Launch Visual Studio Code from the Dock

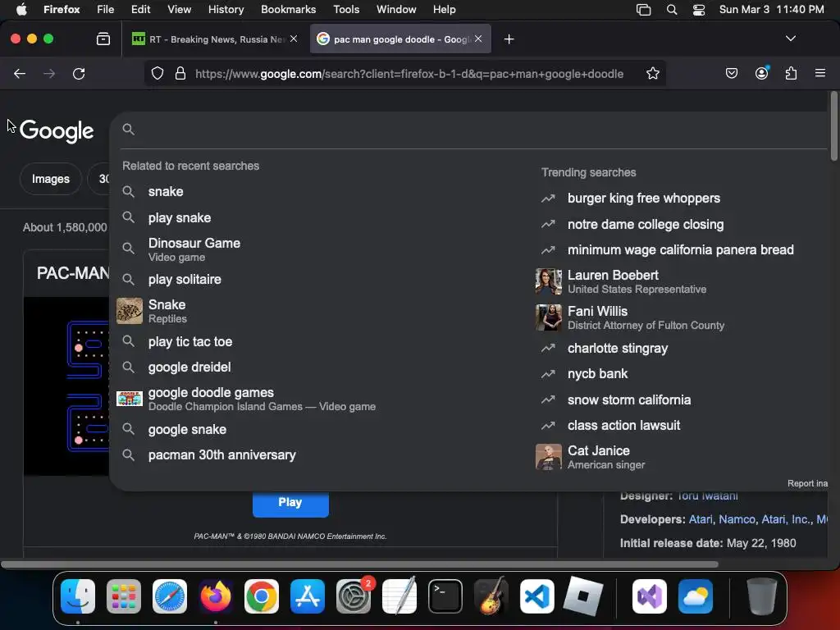click(x=537, y=596)
